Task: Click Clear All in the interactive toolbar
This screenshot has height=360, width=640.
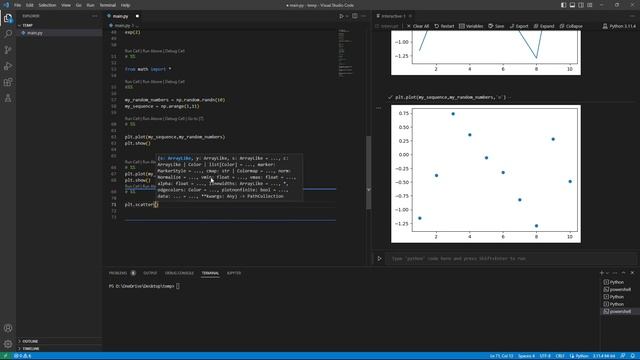Action: [x=418, y=26]
